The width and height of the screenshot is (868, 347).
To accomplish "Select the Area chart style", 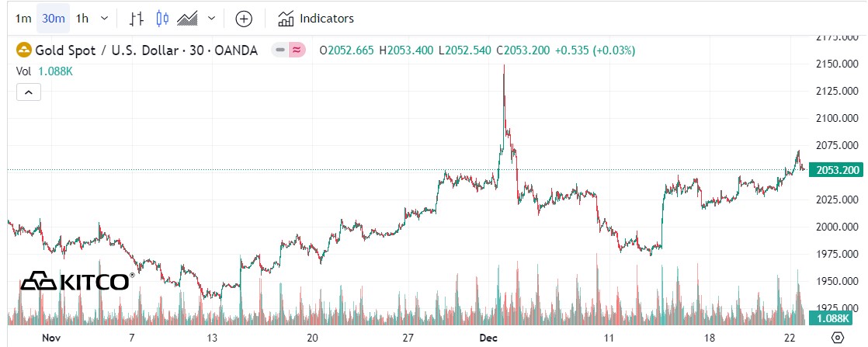I will (x=187, y=18).
